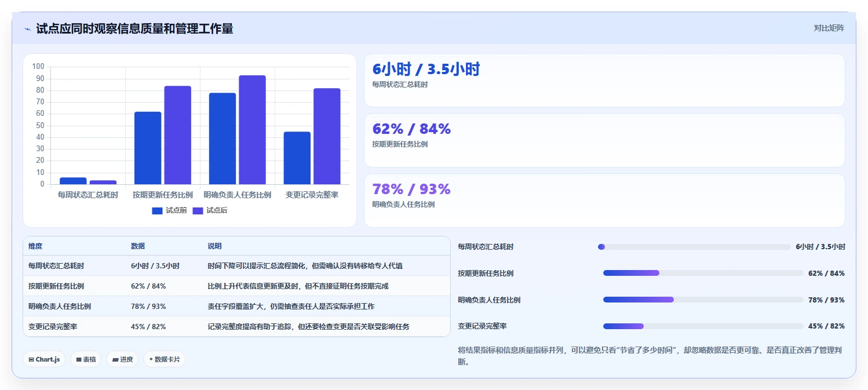
Task: Select the 6小时 / 3.5小时 data card
Action: [604, 80]
